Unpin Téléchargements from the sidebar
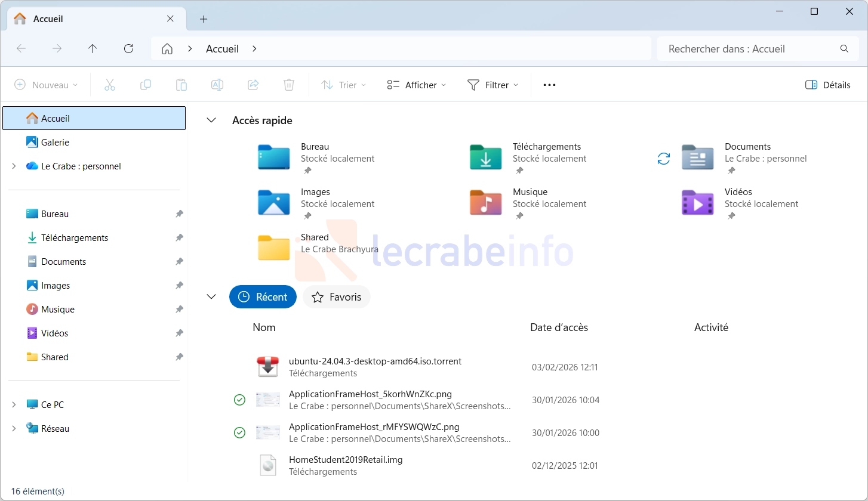Image resolution: width=868 pixels, height=501 pixels. [x=179, y=238]
